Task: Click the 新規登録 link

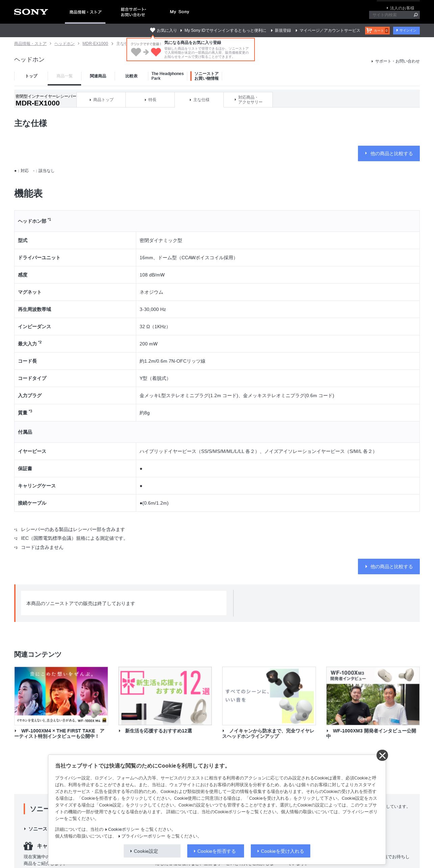Action: 281,30
